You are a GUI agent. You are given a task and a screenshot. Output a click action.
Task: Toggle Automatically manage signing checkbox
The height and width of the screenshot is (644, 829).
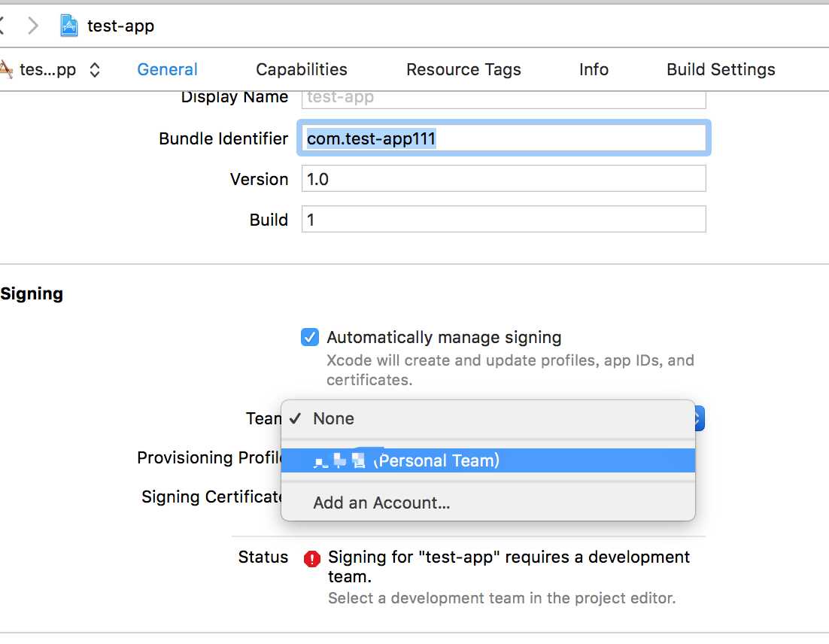(x=310, y=337)
